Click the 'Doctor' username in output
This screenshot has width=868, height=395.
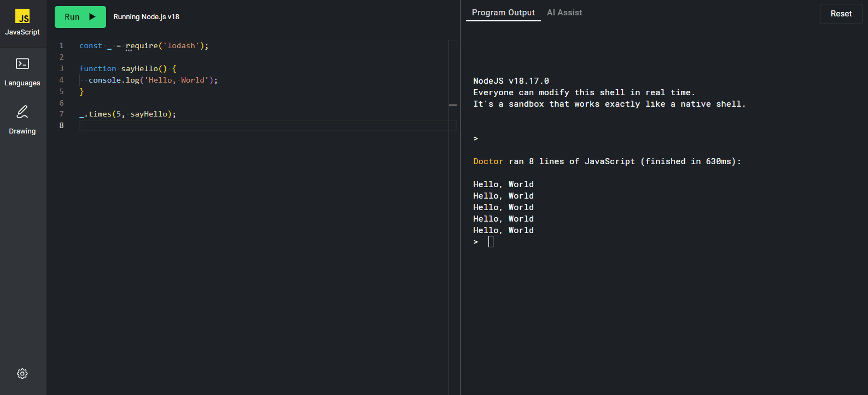(x=488, y=161)
